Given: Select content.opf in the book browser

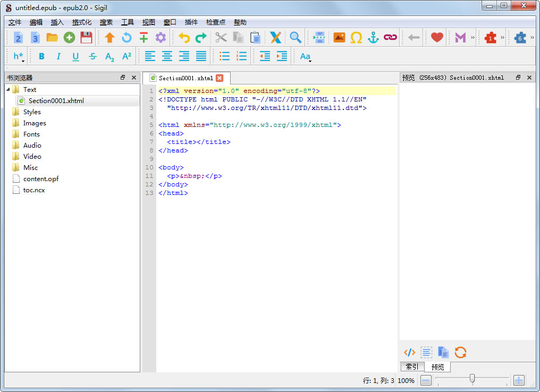Looking at the screenshot, I should click(x=41, y=179).
